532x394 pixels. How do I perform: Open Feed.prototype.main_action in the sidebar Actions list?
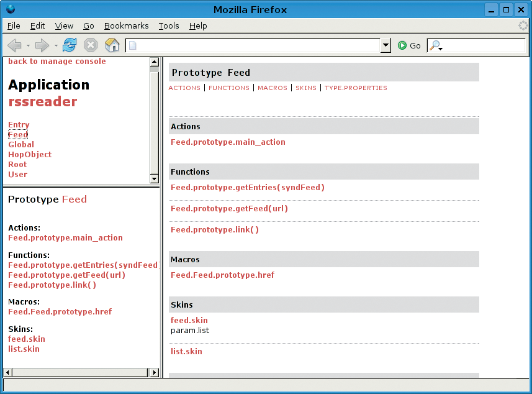[65, 238]
